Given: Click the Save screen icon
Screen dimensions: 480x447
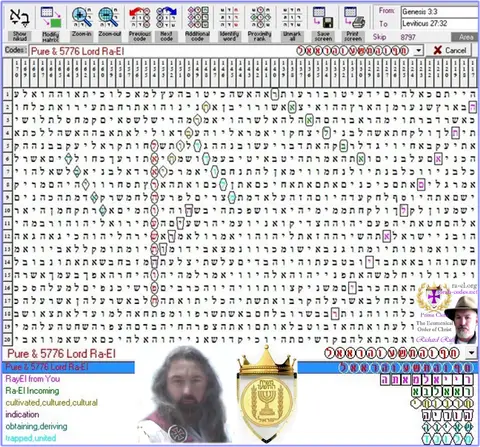Looking at the screenshot, I should 323,18.
